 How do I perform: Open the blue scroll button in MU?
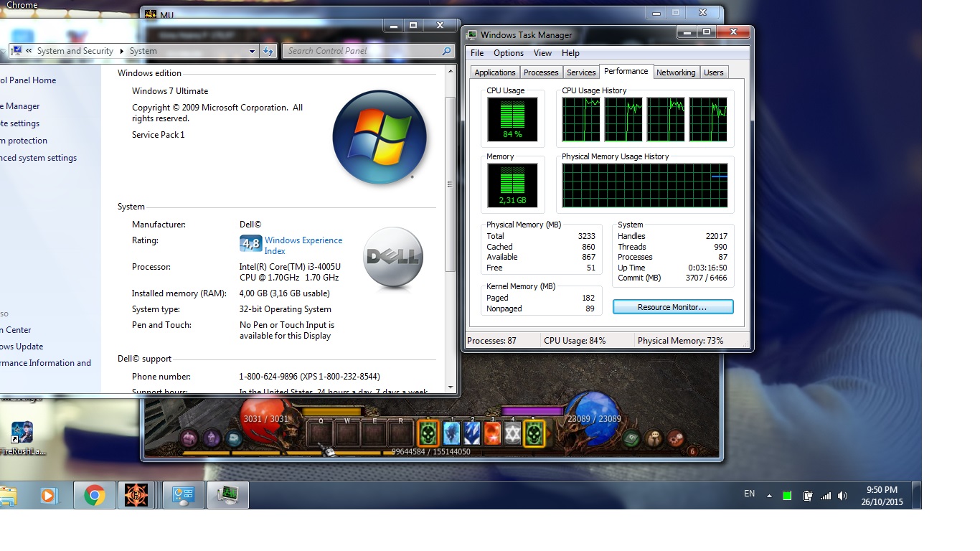click(234, 438)
